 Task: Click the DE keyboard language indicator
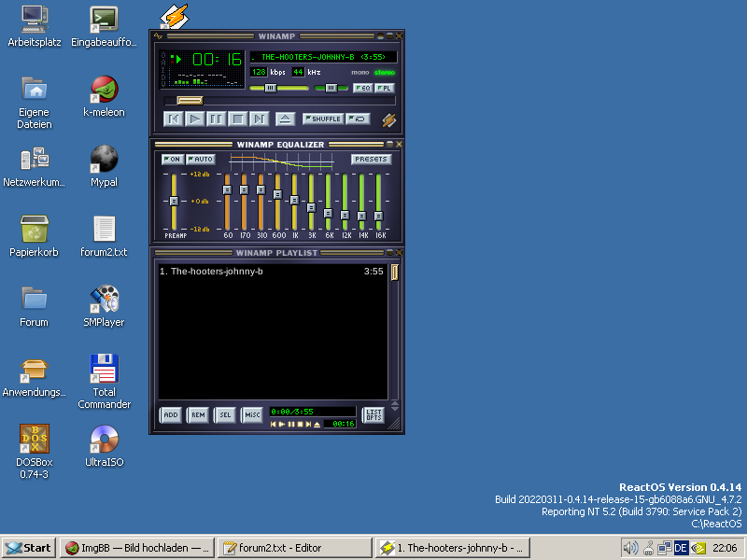click(681, 548)
